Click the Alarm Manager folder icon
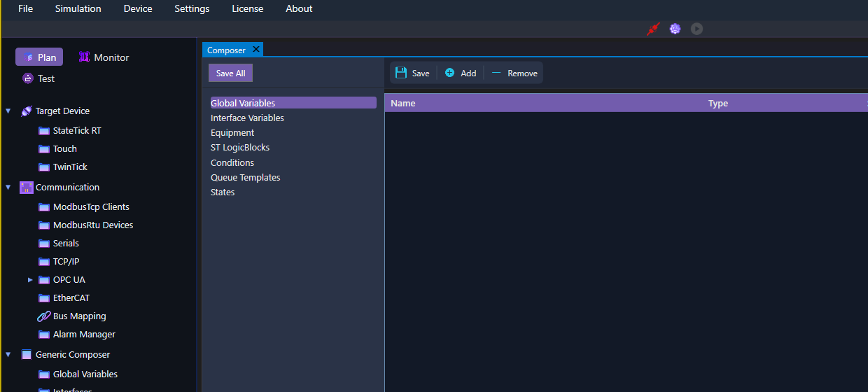Viewport: 868px width, 392px height. click(x=44, y=334)
